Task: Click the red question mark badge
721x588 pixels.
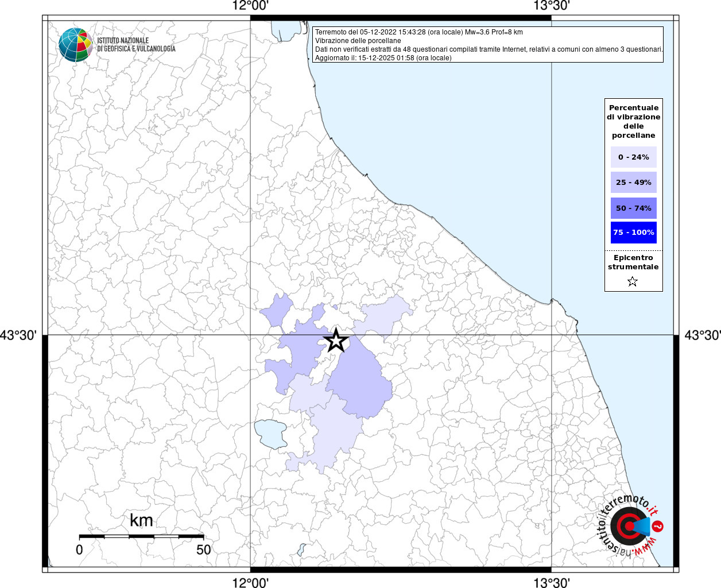Action: 658,526
